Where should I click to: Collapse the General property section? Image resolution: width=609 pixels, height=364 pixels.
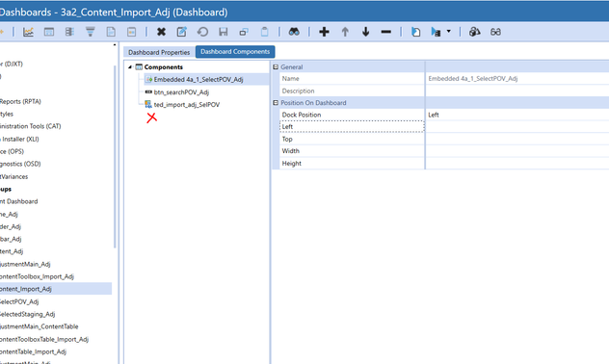(276, 67)
